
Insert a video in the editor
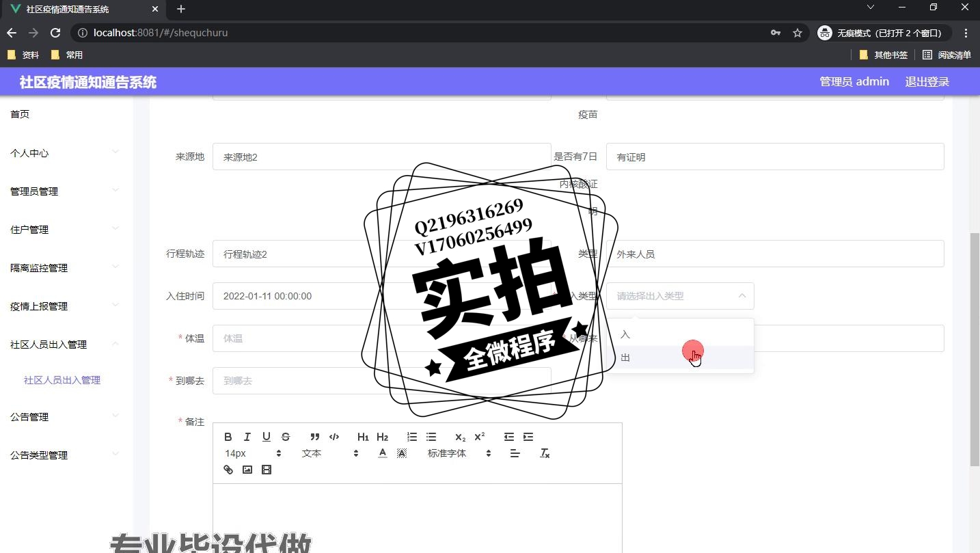tap(267, 470)
